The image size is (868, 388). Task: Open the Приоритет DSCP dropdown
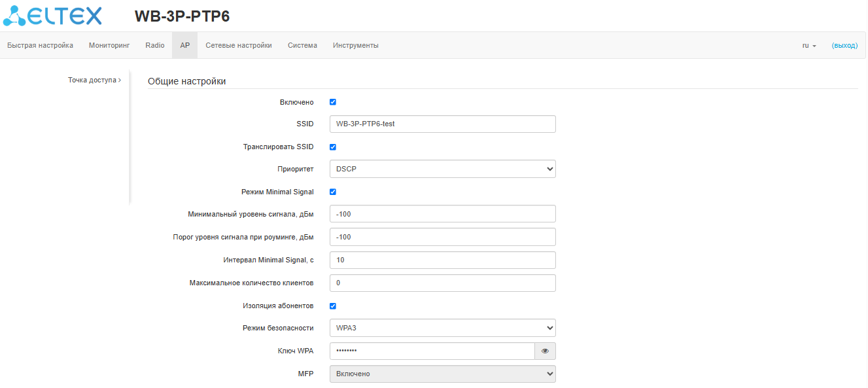coord(442,169)
